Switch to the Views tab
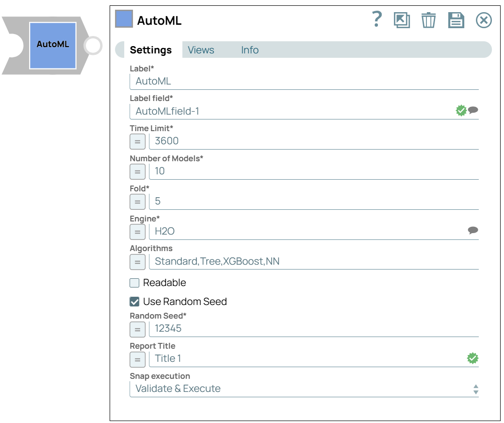The width and height of the screenshot is (504, 423). point(201,50)
